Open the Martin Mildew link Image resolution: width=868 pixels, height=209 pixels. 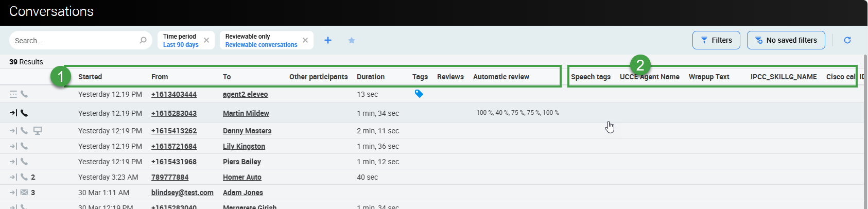[x=246, y=113]
